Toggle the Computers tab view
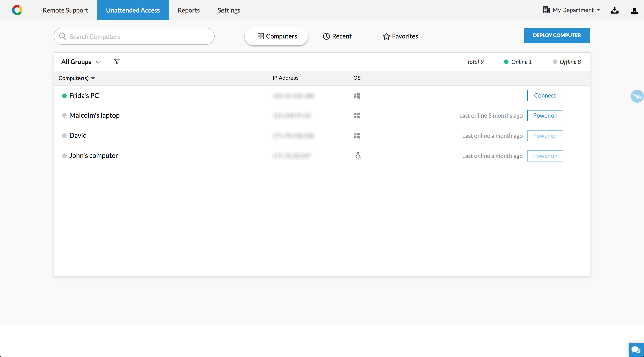644x357 pixels. 276,36
